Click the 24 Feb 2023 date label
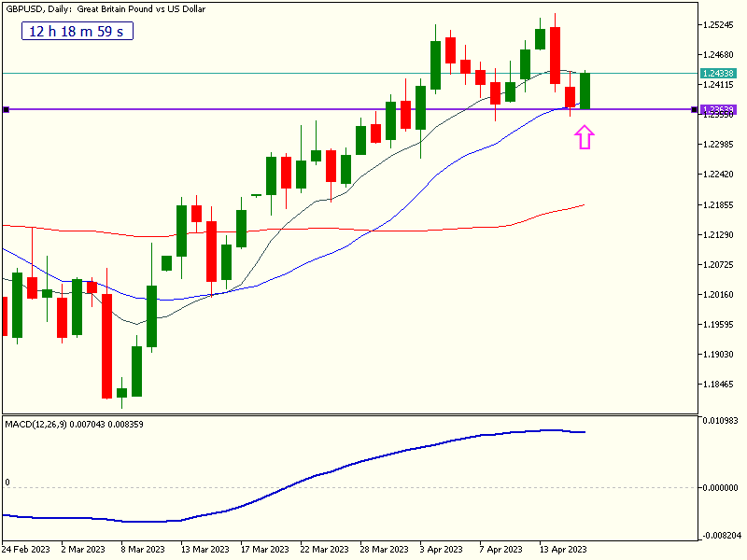Viewport: 747px width, 560px height. coord(25,549)
